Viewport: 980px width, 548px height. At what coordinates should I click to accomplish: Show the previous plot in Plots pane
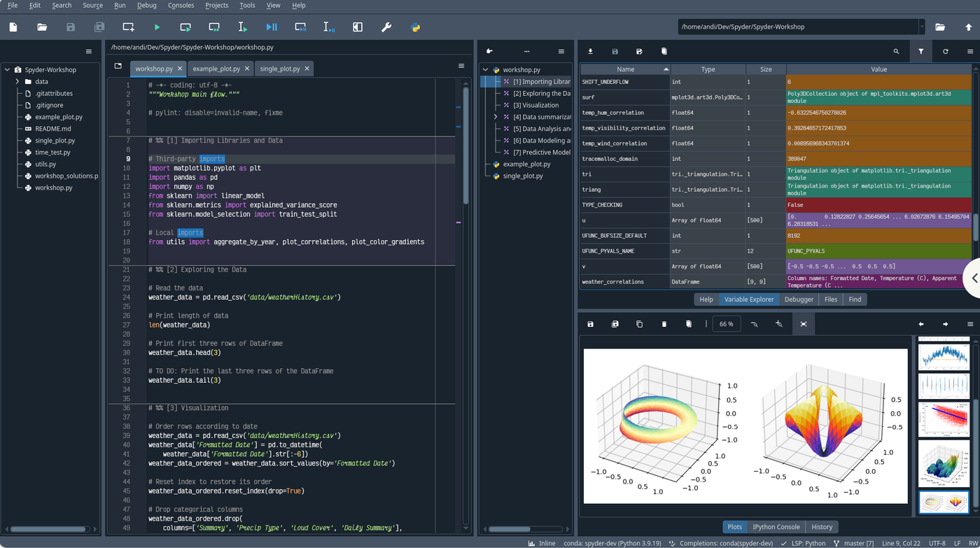click(921, 324)
